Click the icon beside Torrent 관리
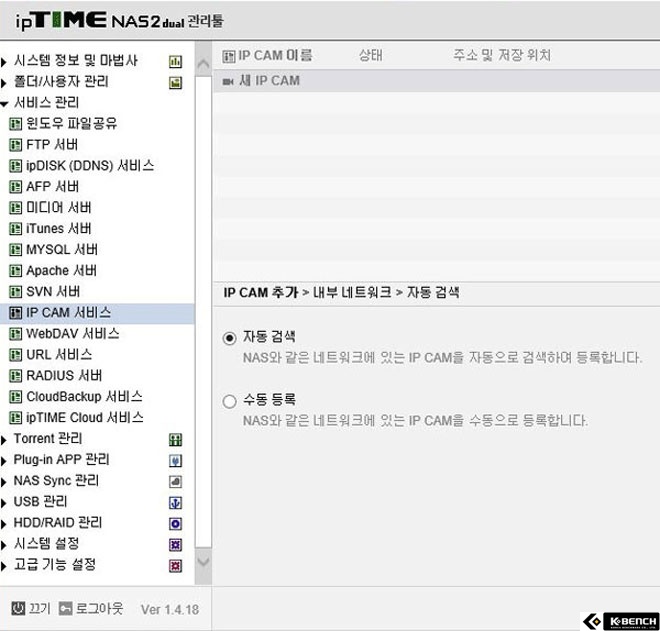Viewport: 660px width, 631px height. coord(176,440)
